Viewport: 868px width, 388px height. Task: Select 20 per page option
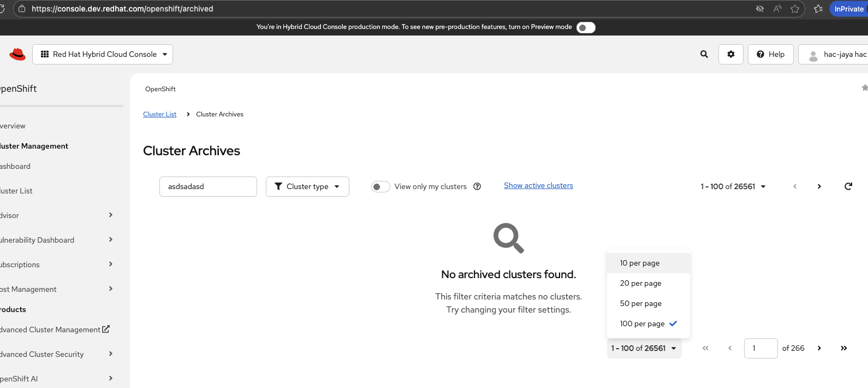tap(641, 283)
